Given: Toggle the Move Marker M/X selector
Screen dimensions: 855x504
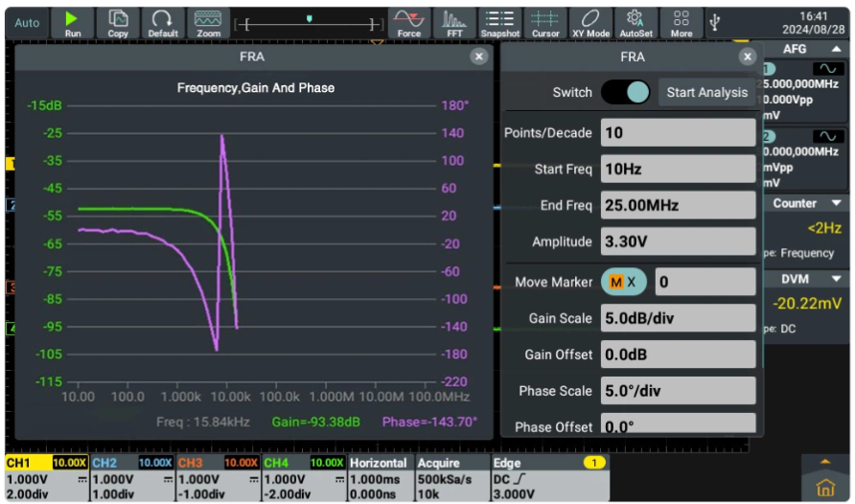Looking at the screenshot, I should click(624, 282).
